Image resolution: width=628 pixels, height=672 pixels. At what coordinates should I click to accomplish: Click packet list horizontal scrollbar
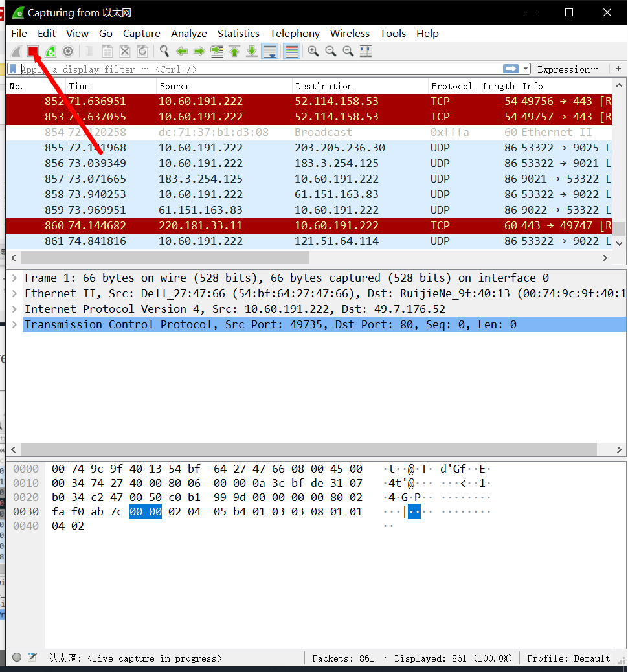pyautogui.click(x=165, y=258)
